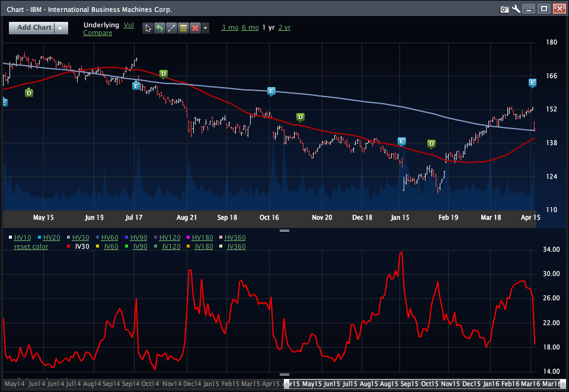Screen dimensions: 569x392
Task: Select the pointer cursor tool
Action: [x=148, y=28]
